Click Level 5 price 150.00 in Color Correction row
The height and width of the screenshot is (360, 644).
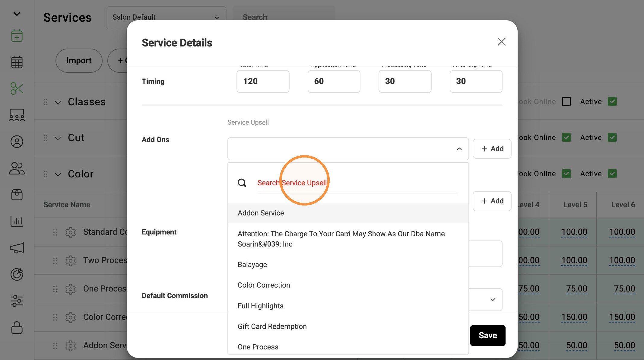tap(574, 317)
